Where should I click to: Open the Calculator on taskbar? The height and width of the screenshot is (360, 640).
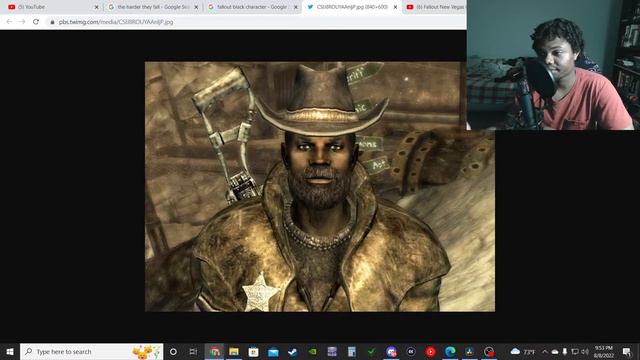[x=351, y=351]
